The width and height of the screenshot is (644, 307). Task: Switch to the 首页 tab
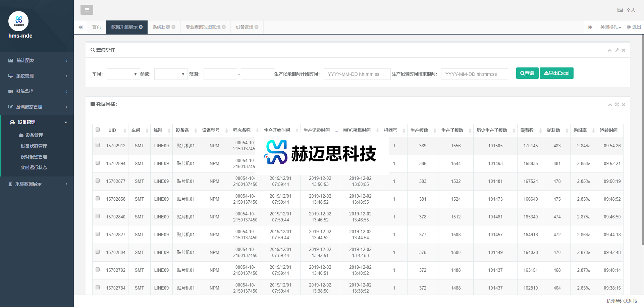click(x=97, y=27)
